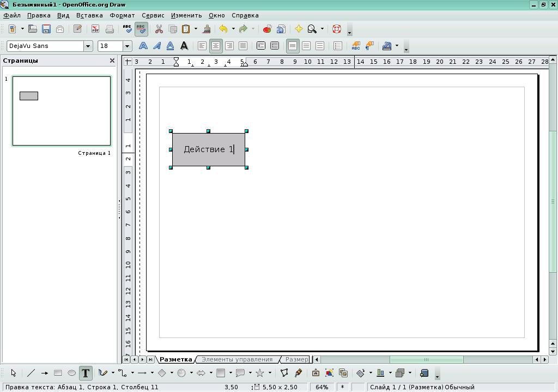Close the Страницы panel
This screenshot has height=392, width=558.
click(112, 61)
